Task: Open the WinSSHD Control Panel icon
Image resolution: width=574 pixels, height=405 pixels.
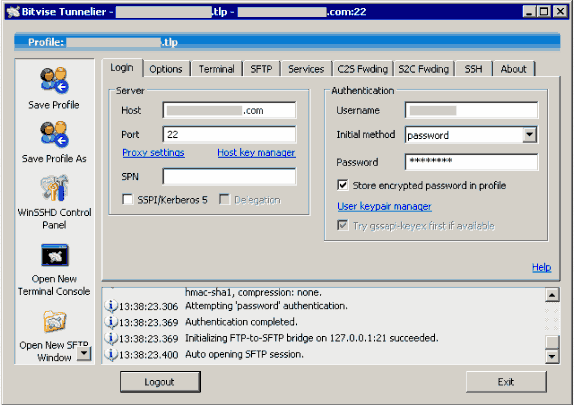Action: [54, 188]
